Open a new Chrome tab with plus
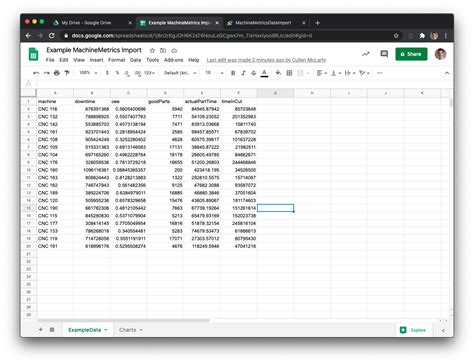The image size is (474, 364). [318, 23]
